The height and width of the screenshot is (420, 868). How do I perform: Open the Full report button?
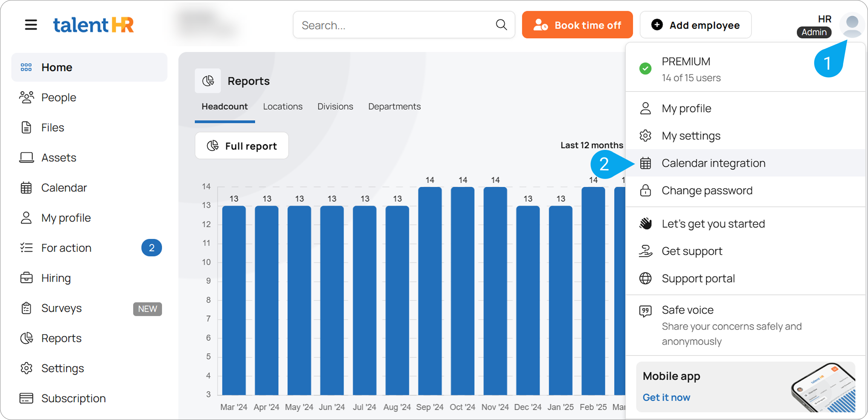tap(242, 146)
